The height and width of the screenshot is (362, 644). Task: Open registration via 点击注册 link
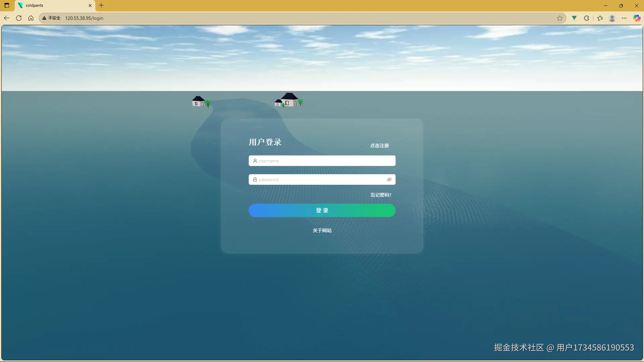[x=379, y=146]
